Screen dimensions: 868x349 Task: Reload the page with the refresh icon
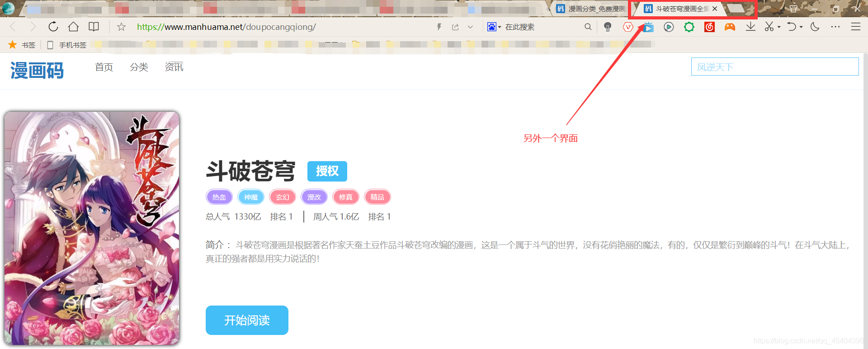53,27
